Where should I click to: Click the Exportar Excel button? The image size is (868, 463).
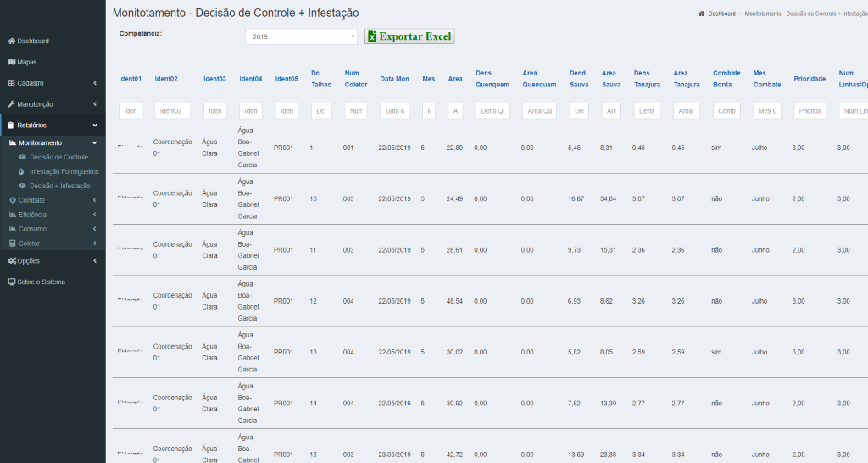(410, 36)
